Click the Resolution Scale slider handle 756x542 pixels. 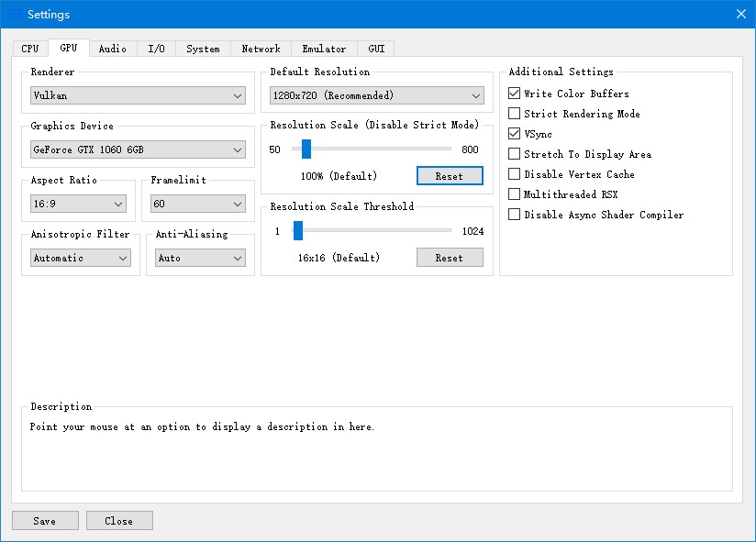pos(306,149)
